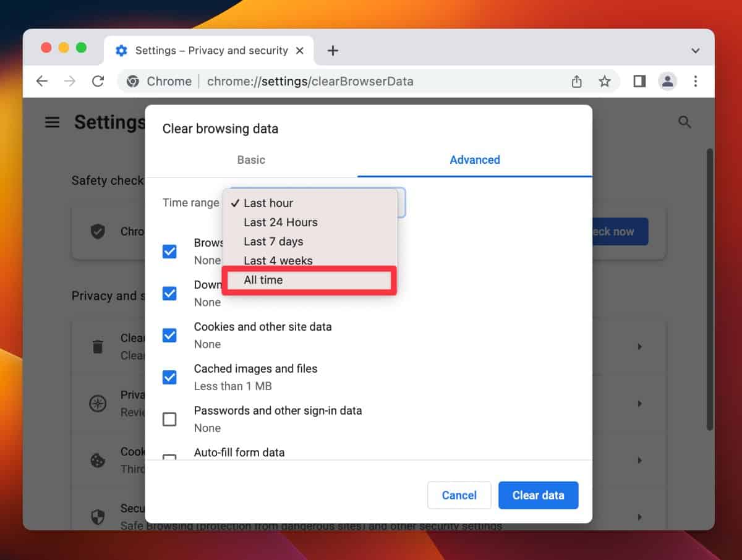
Task: Open the Settings hamburger menu
Action: click(x=52, y=122)
